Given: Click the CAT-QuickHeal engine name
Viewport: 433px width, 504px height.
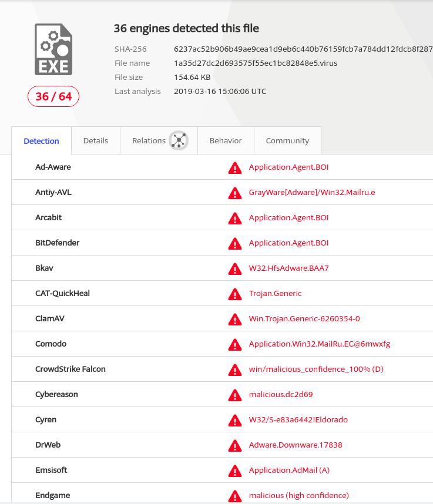Looking at the screenshot, I should [63, 293].
